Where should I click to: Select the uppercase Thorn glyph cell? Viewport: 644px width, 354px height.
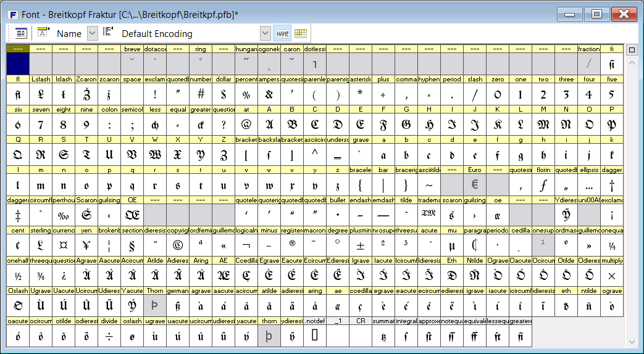(x=155, y=305)
